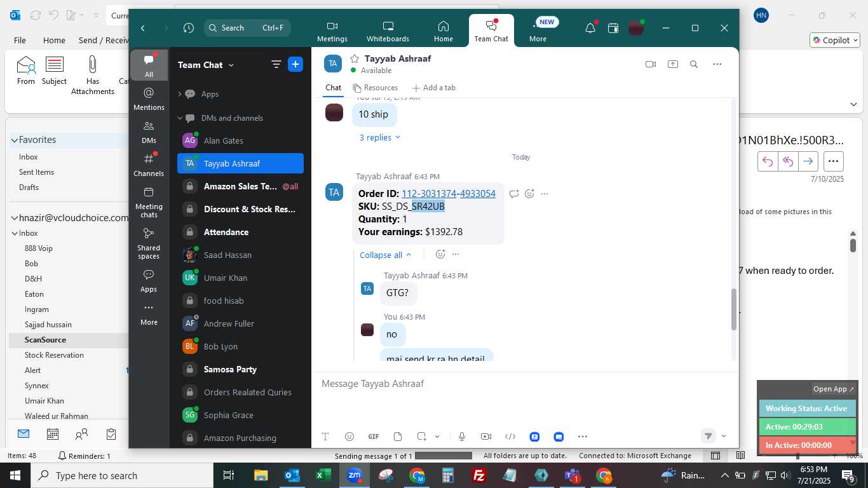Search within this chat via magnifier icon
868x488 pixels.
[694, 64]
